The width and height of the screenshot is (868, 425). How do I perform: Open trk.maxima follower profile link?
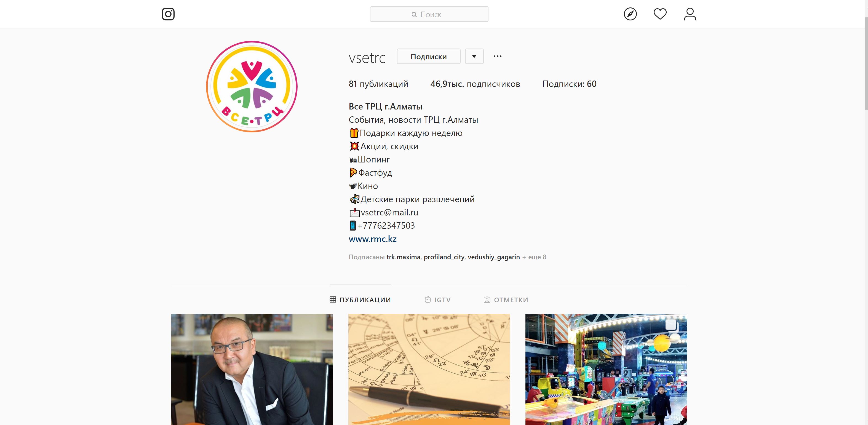pyautogui.click(x=403, y=257)
